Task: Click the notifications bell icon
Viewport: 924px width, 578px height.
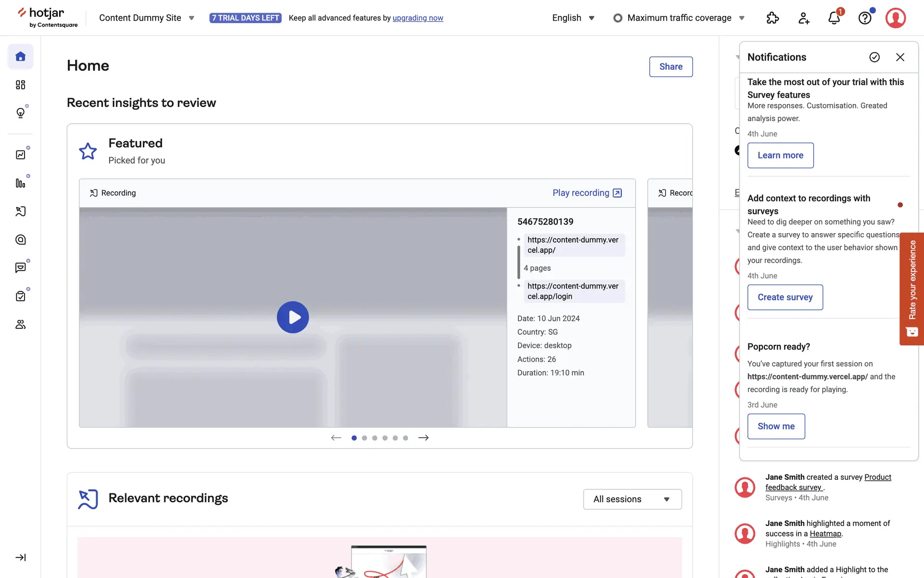Action: [834, 18]
